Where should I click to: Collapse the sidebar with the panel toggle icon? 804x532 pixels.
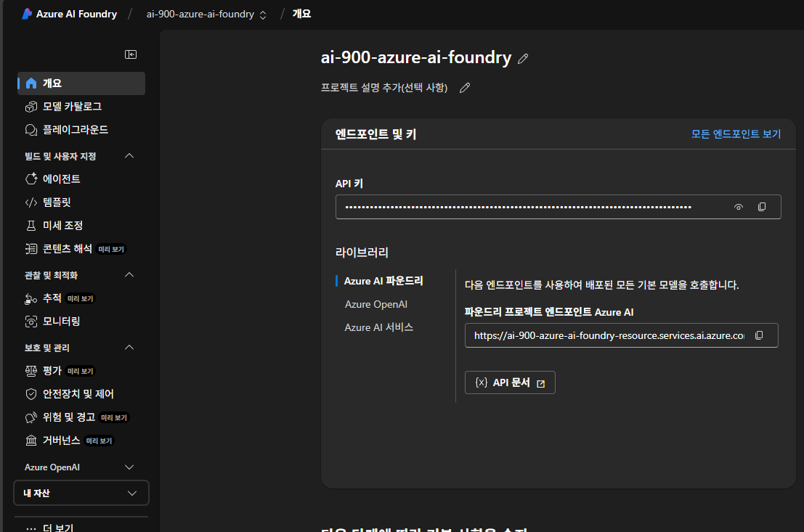131,54
